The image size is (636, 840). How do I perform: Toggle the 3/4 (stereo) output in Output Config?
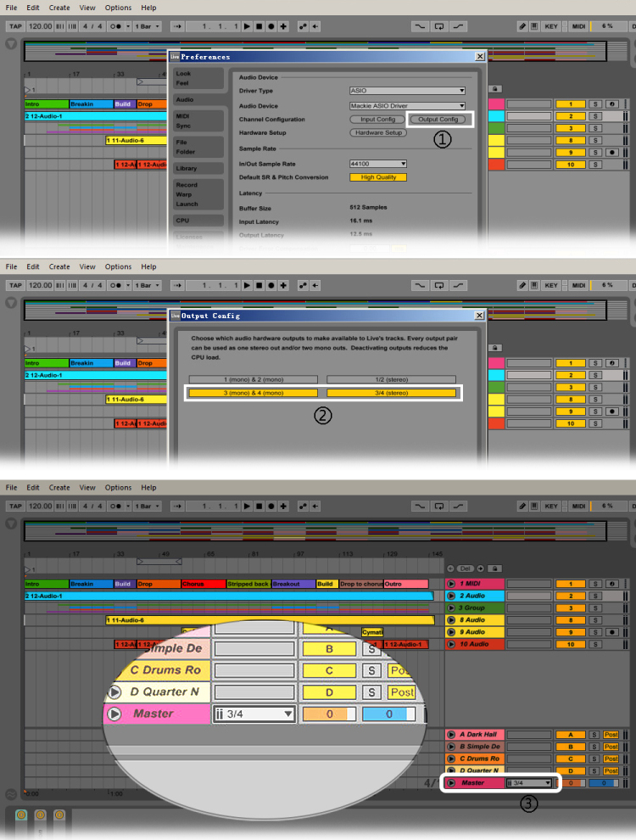point(391,393)
